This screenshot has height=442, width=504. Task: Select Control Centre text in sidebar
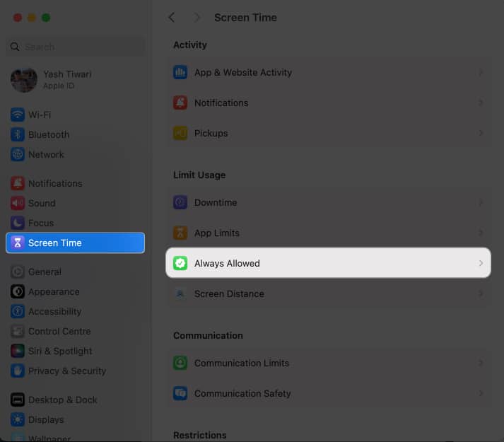(59, 332)
